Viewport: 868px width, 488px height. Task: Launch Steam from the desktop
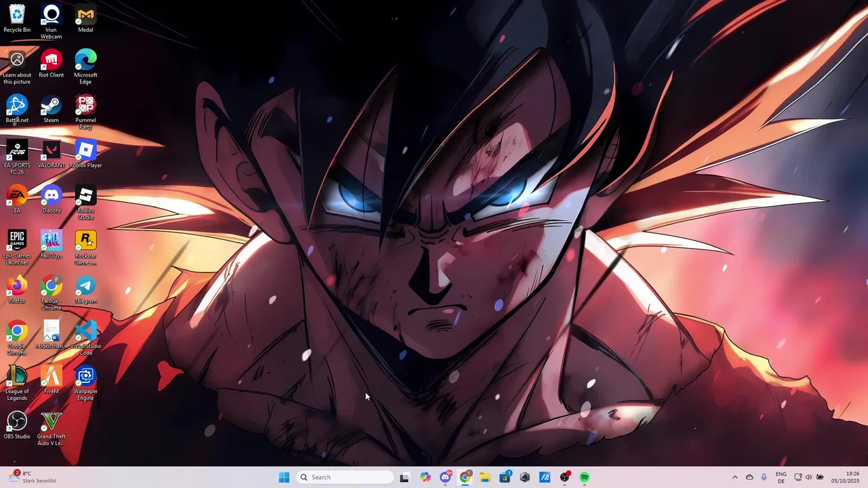(x=51, y=109)
